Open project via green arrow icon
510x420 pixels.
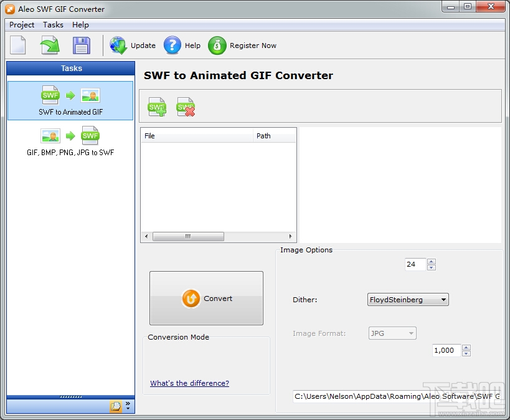point(50,45)
